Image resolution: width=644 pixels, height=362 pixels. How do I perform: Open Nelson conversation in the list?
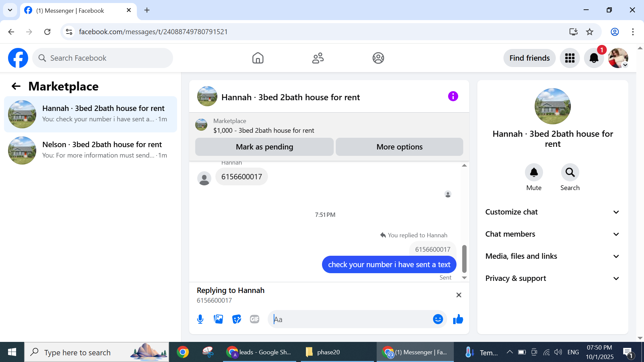coord(91,150)
